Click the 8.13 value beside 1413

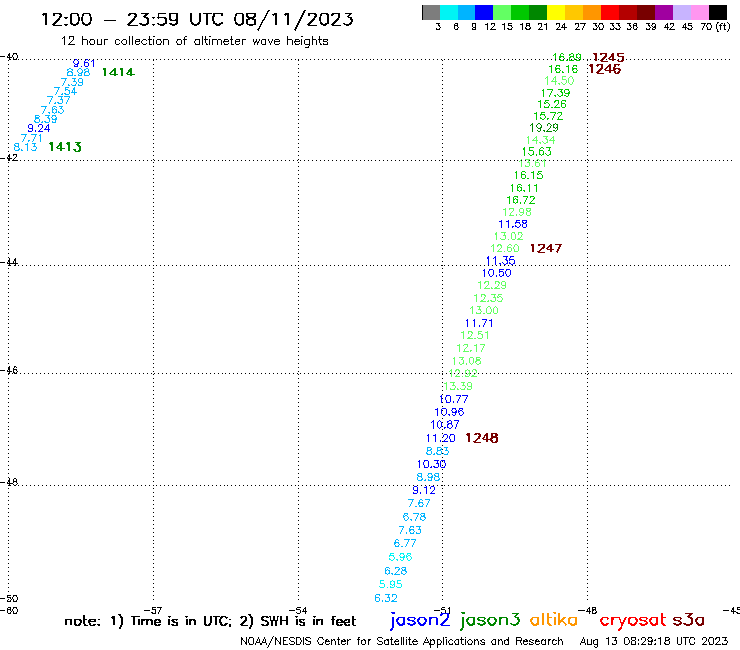point(25,147)
